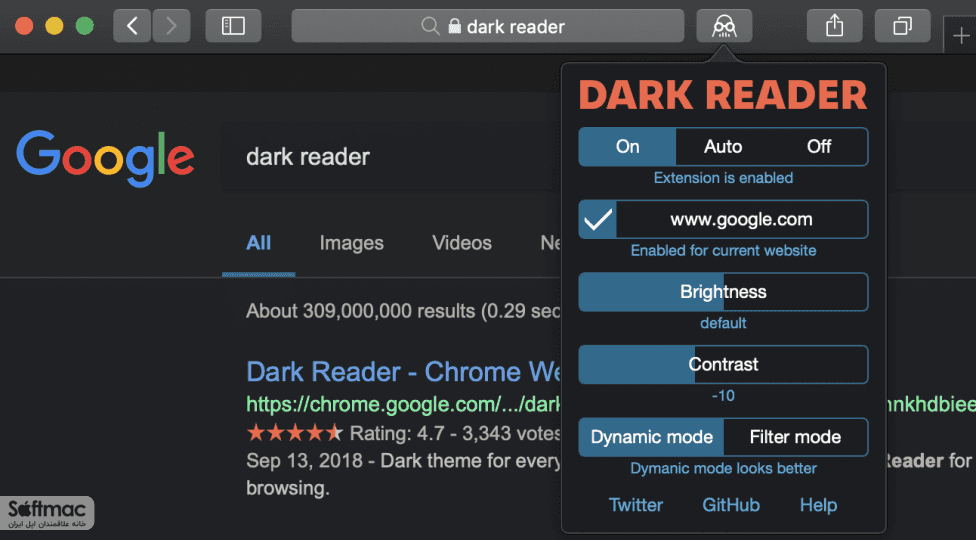The image size is (976, 540).
Task: Select the All search tab
Action: tap(258, 243)
